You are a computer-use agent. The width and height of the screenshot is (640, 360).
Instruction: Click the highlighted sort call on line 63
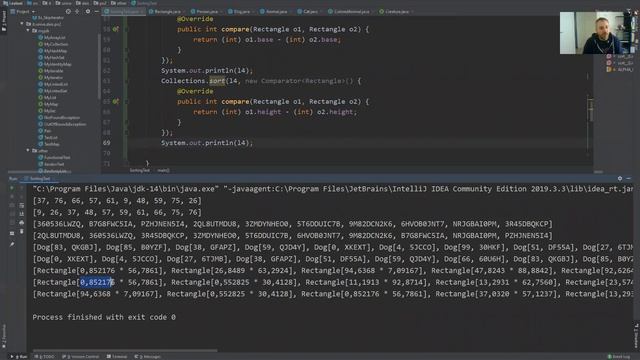[x=217, y=81]
